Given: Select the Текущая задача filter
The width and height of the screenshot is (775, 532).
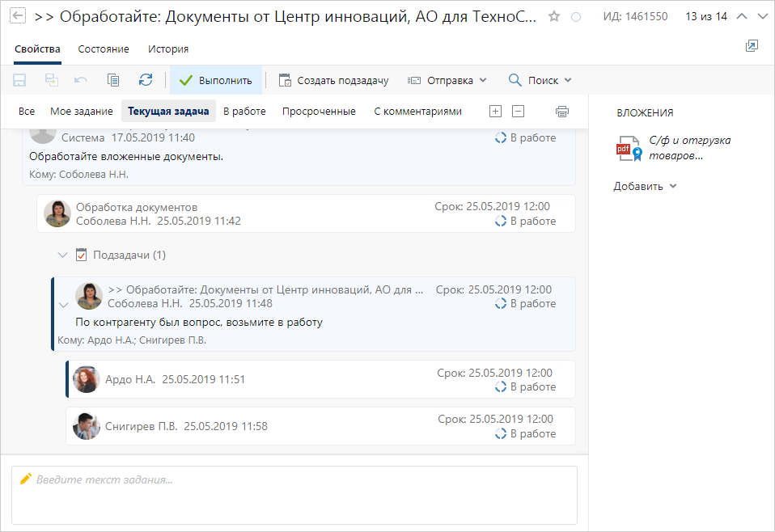Looking at the screenshot, I should (x=168, y=112).
